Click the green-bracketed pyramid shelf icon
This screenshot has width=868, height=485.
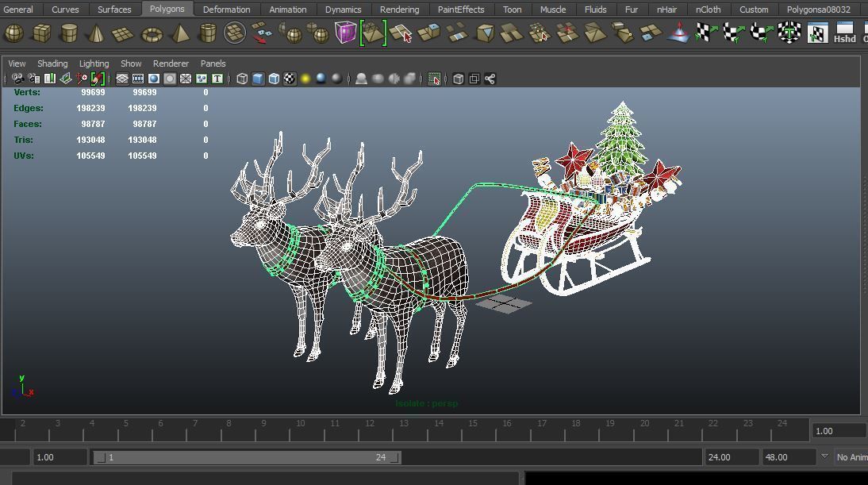click(373, 33)
